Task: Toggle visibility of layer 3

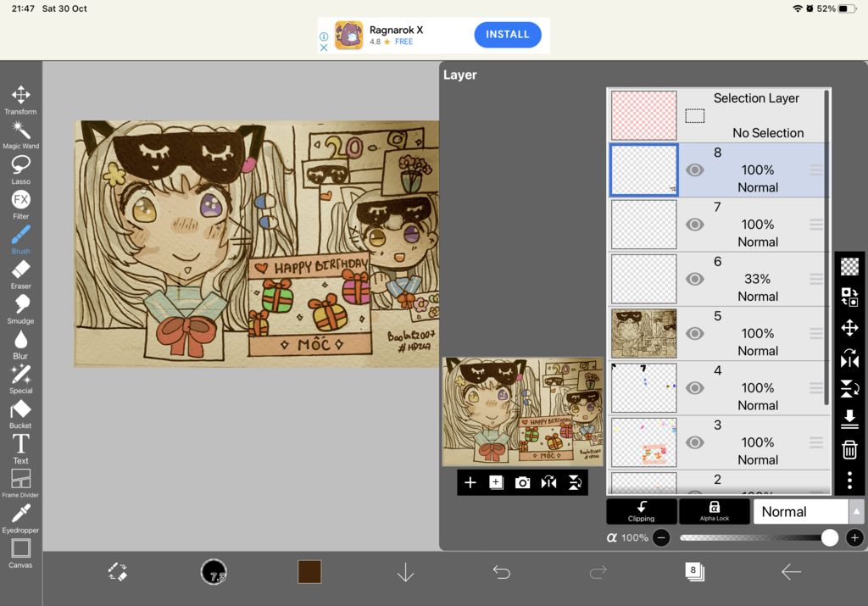Action: pos(695,442)
